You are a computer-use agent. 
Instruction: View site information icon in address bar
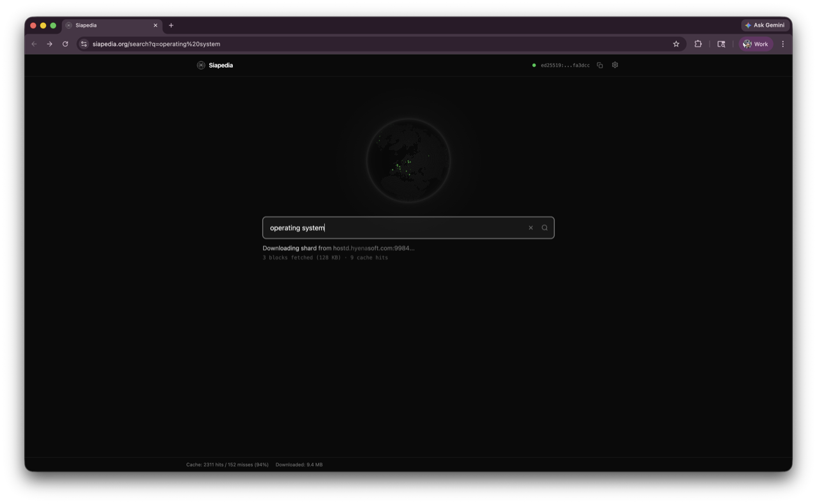click(x=84, y=44)
